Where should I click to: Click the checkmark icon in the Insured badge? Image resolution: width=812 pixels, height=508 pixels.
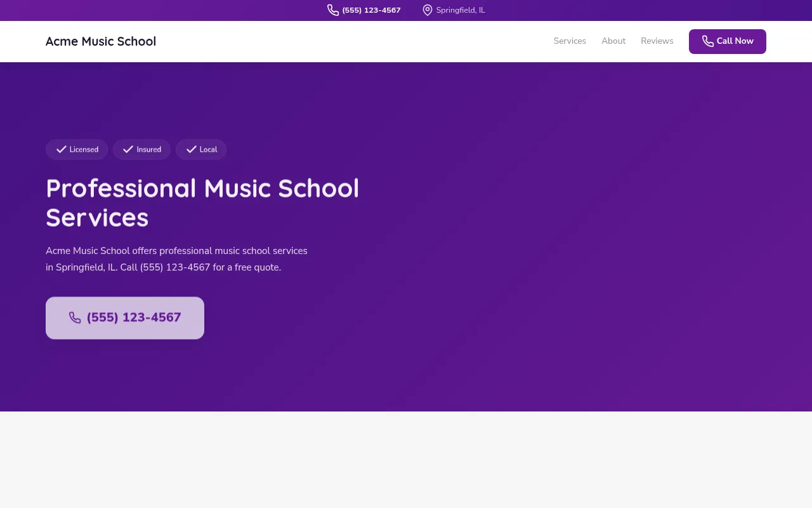pyautogui.click(x=128, y=149)
